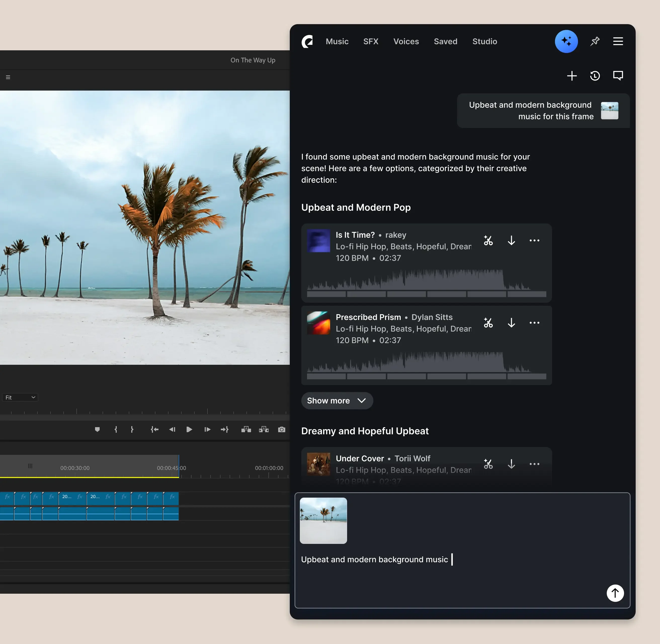Open the monitor panel menu icon
This screenshot has width=660, height=644.
pyautogui.click(x=8, y=77)
